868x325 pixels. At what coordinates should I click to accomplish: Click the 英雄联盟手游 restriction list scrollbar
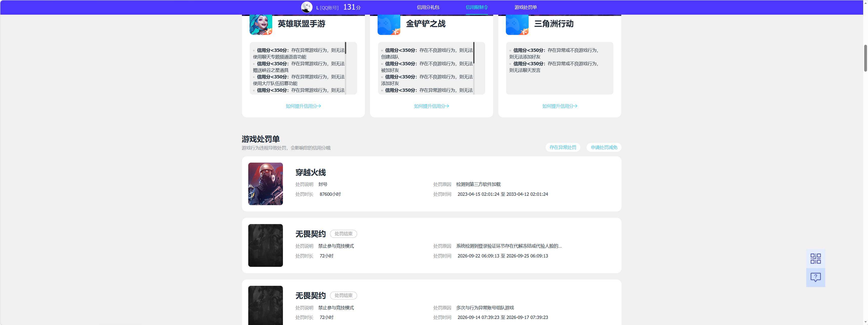pyautogui.click(x=345, y=48)
